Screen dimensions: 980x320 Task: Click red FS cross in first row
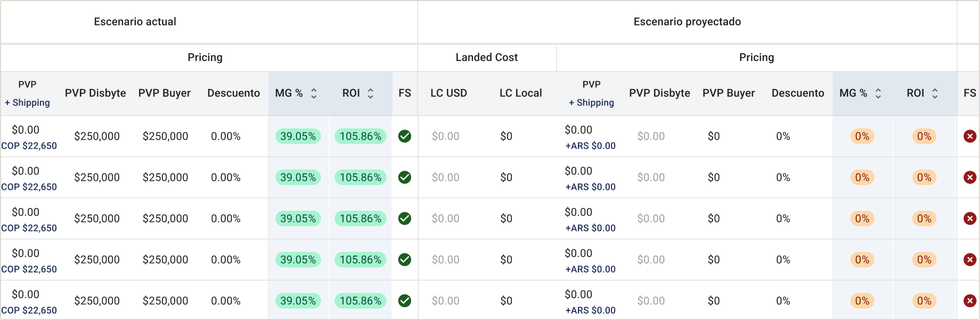tap(970, 136)
